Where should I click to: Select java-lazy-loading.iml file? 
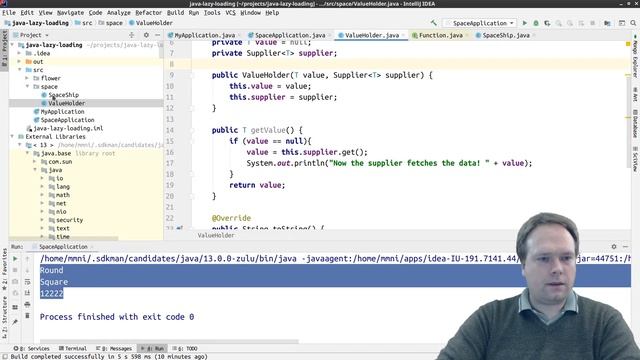tap(68, 128)
